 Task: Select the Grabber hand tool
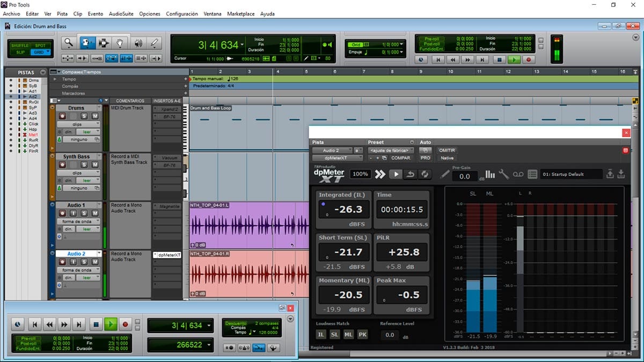click(x=121, y=43)
